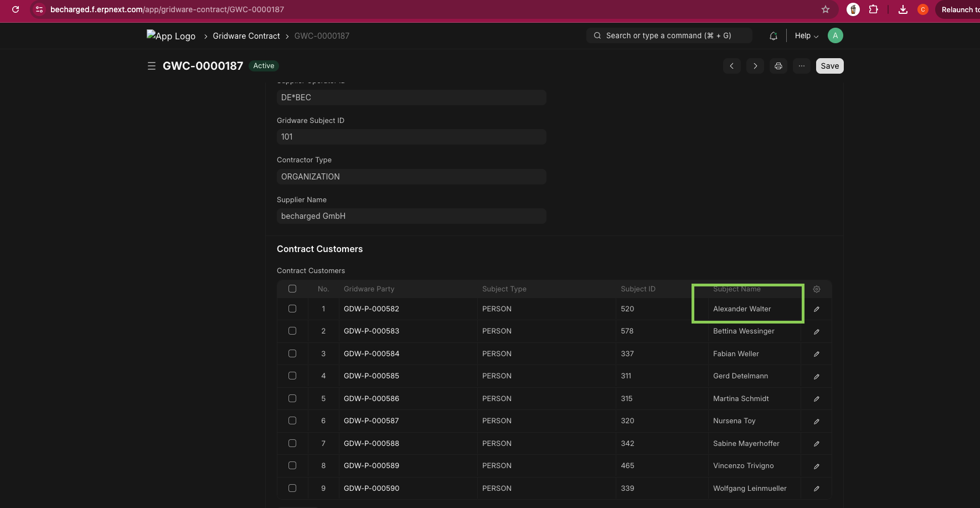This screenshot has width=980, height=508.
Task: Click the Contractor Type field
Action: (x=411, y=177)
